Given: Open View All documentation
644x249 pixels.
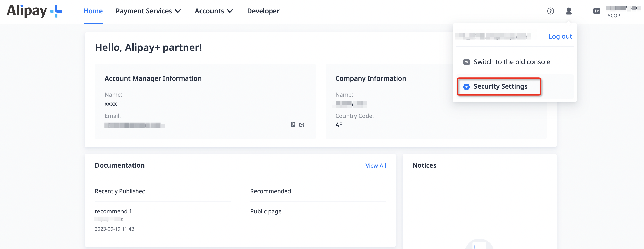Looking at the screenshot, I should click(375, 165).
